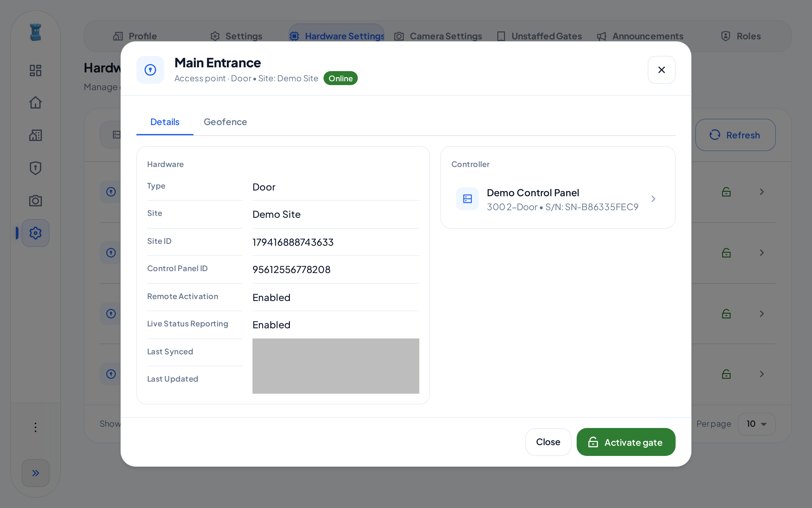
Task: Open the Roles tab
Action: [x=741, y=36]
